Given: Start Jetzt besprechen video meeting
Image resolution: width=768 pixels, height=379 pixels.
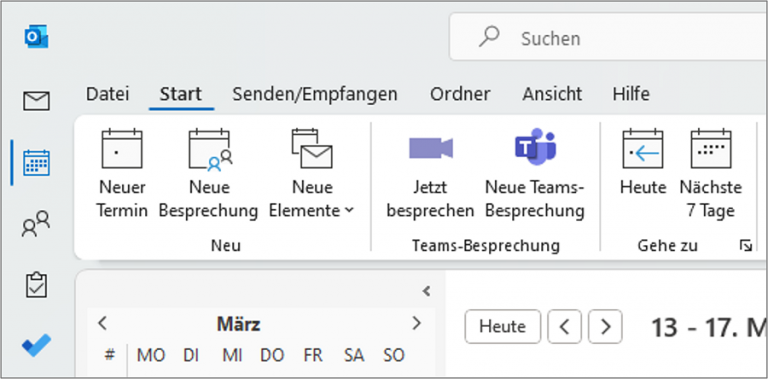Looking at the screenshot, I should point(431,174).
